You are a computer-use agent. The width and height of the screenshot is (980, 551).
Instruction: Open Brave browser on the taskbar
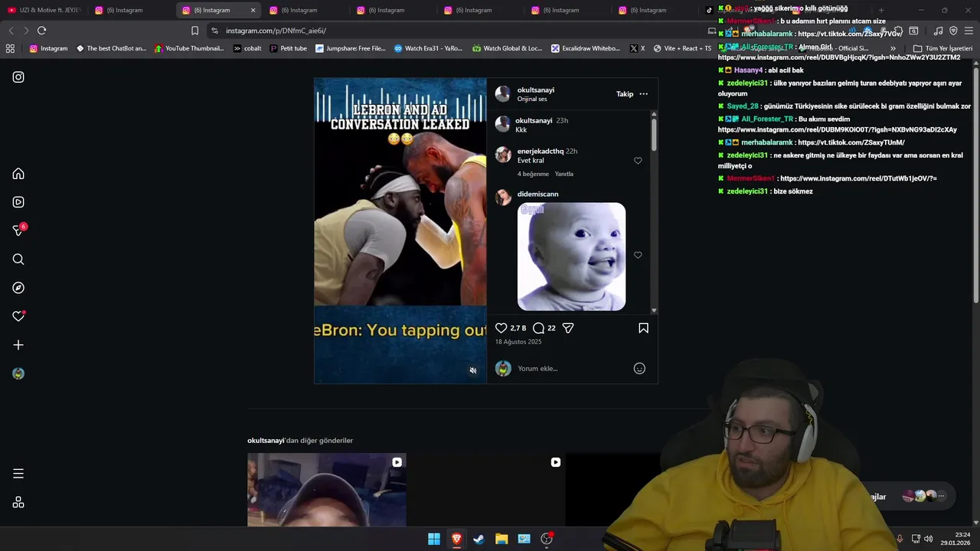coord(456,539)
